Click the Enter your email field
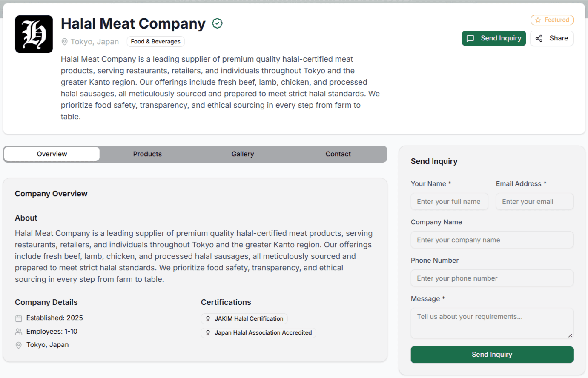The height and width of the screenshot is (378, 588). [x=534, y=201]
